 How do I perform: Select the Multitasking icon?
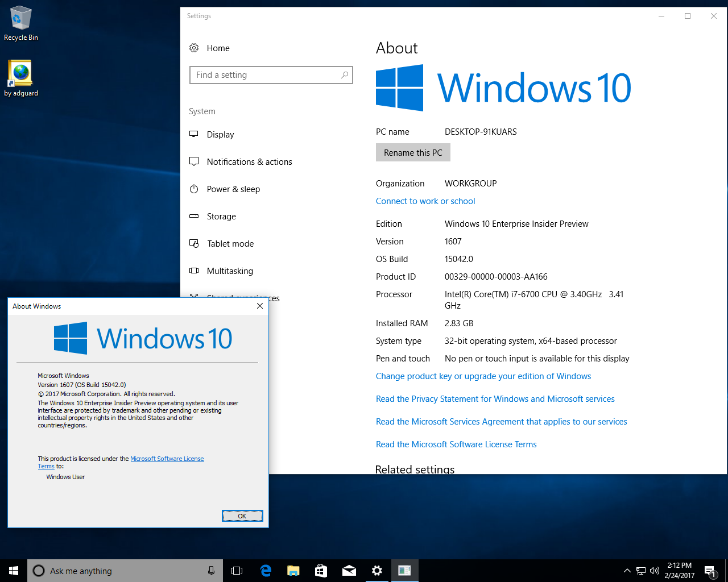(194, 271)
